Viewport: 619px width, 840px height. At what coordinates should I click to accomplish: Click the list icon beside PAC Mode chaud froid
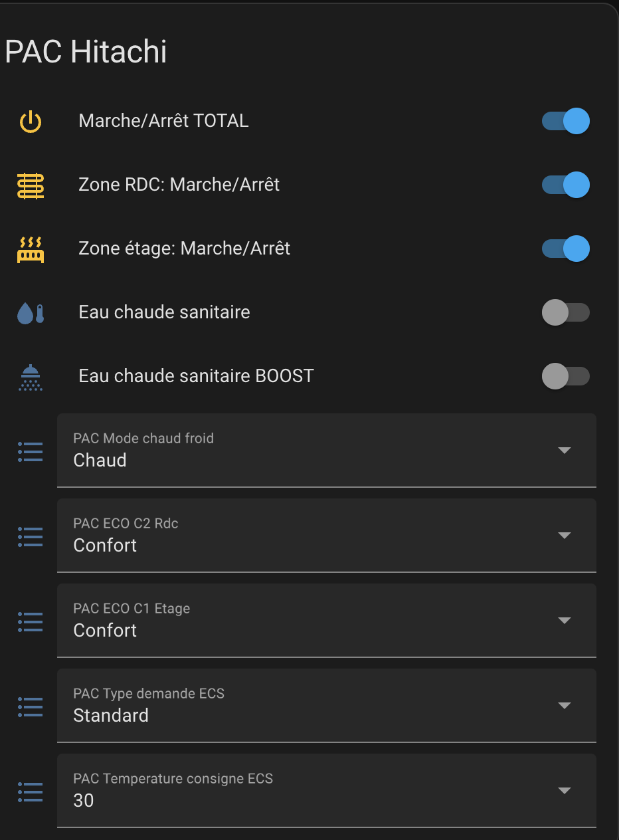click(x=31, y=451)
